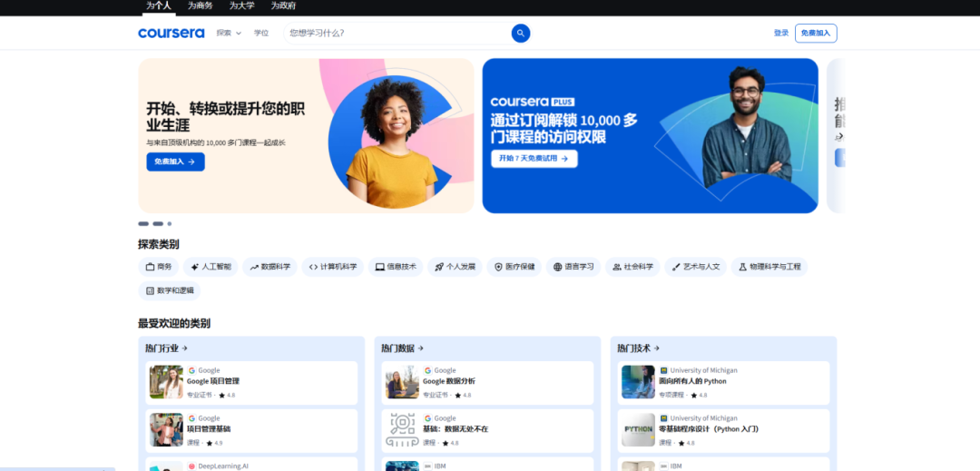This screenshot has height=471, width=980.
Task: Expand the 探索 dropdown menu
Action: tap(229, 34)
